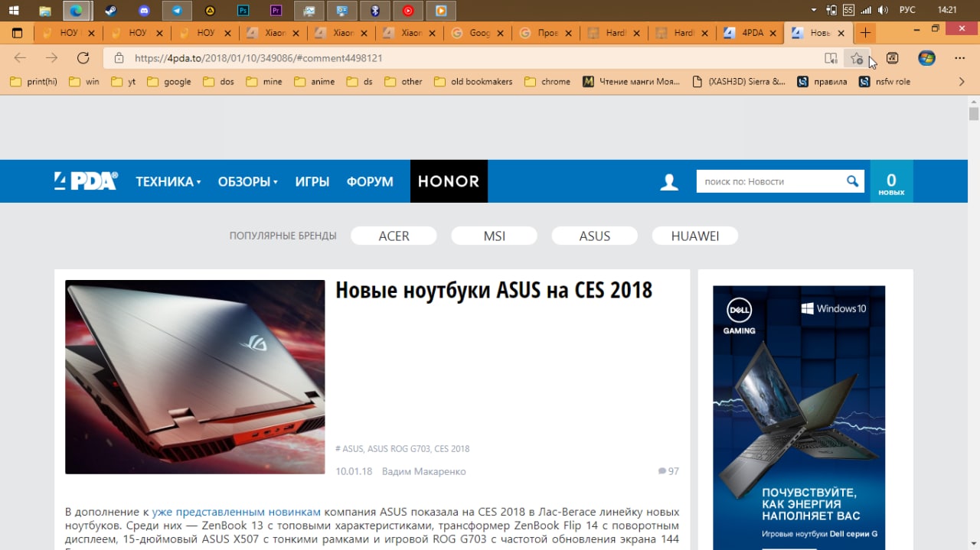The height and width of the screenshot is (550, 980).
Task: Click the browser Back arrow
Action: (20, 58)
